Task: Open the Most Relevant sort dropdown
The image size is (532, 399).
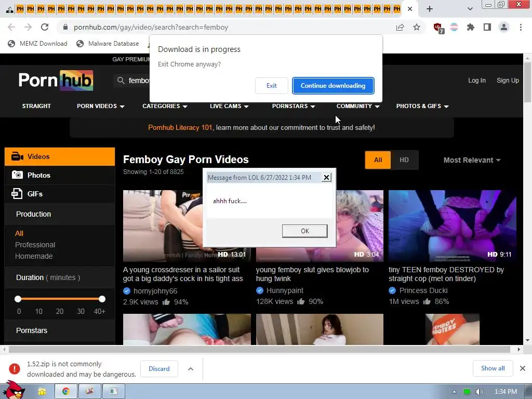Action: tap(472, 160)
